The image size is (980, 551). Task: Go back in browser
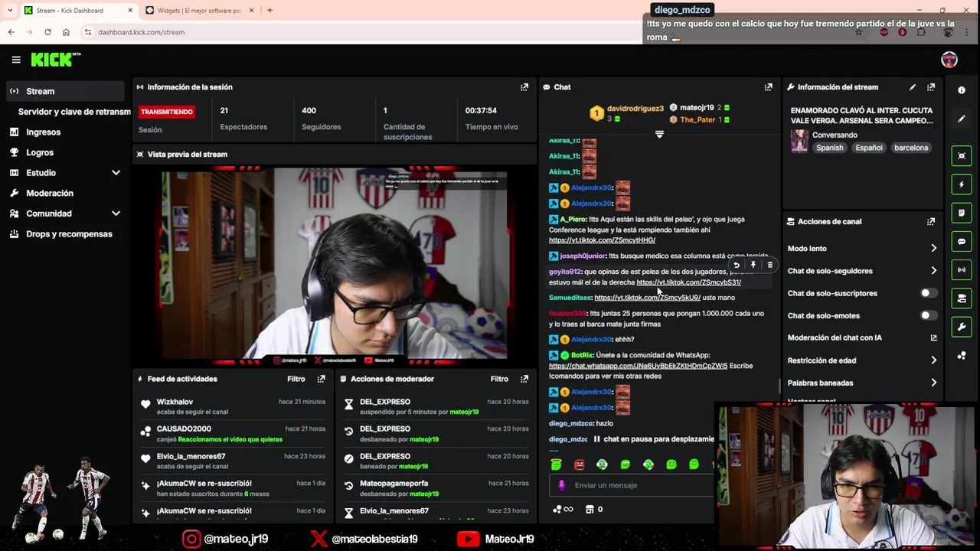click(11, 32)
